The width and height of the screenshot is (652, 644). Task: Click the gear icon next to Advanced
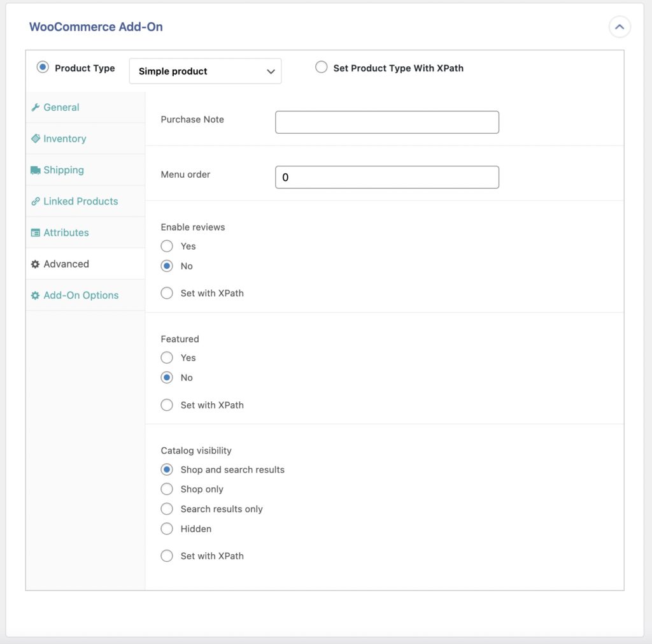tap(36, 264)
